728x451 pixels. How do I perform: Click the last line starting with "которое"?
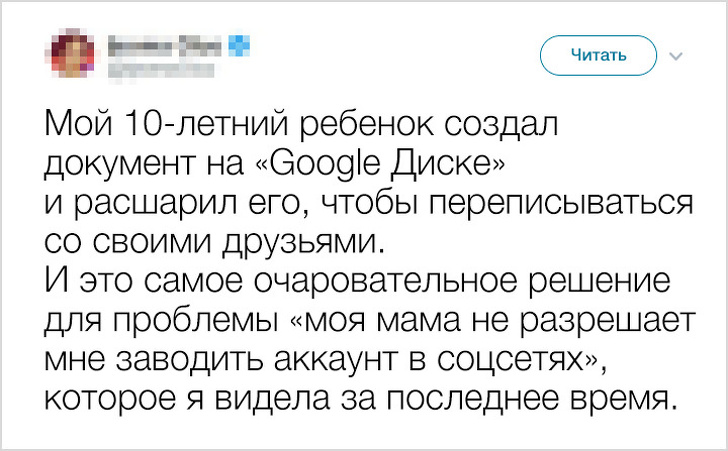355,398
